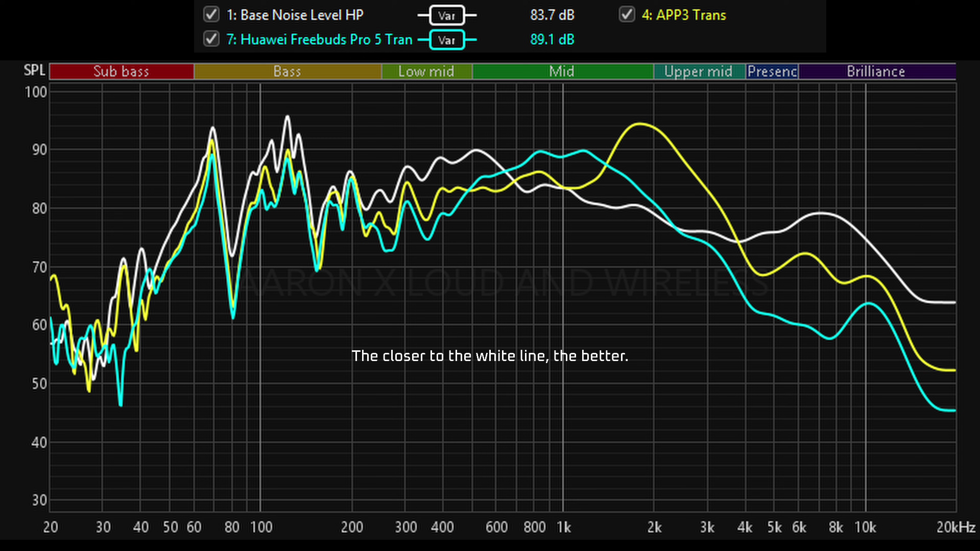The image size is (980, 551).
Task: Click the SPL axis label
Action: point(34,70)
